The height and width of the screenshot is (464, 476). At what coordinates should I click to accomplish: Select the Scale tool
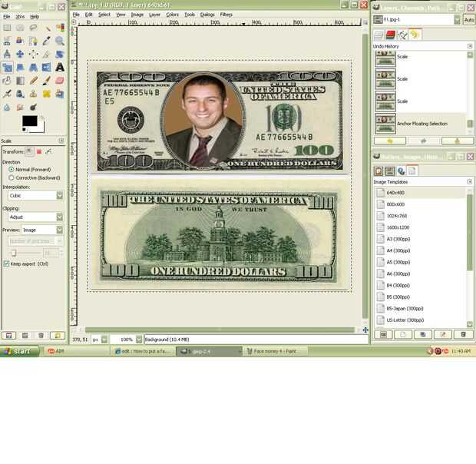click(x=7, y=68)
